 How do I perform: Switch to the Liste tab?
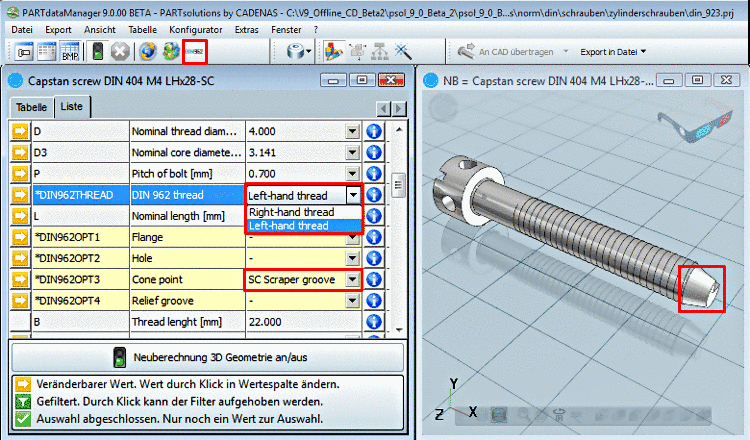click(72, 106)
